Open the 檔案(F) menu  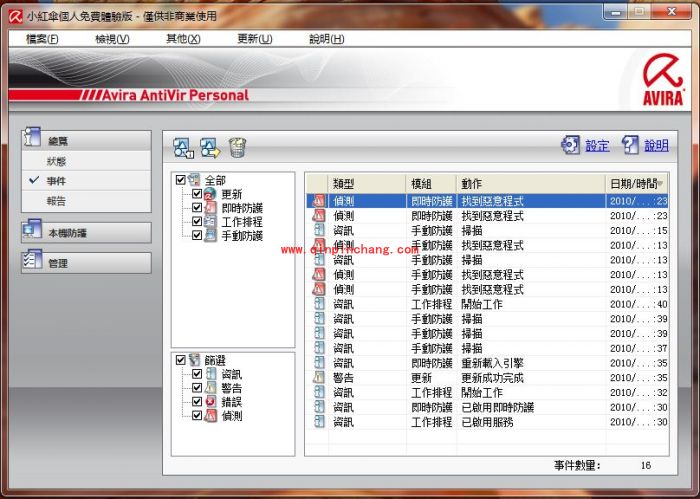click(42, 39)
